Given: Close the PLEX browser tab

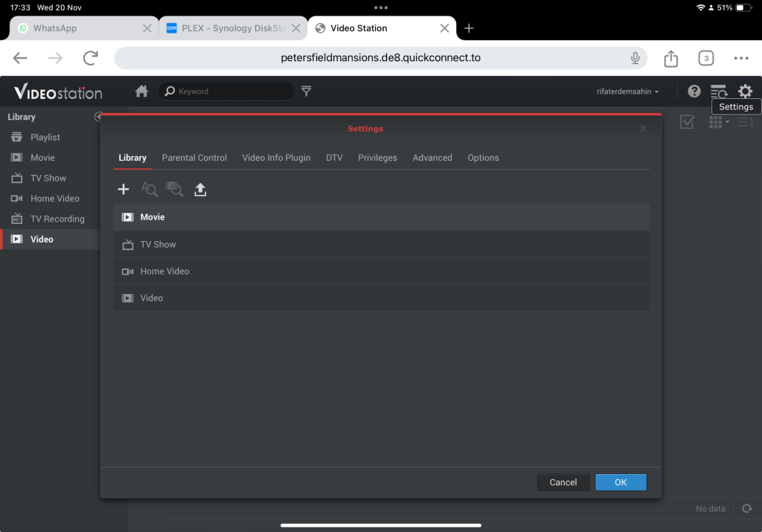Looking at the screenshot, I should tap(295, 28).
